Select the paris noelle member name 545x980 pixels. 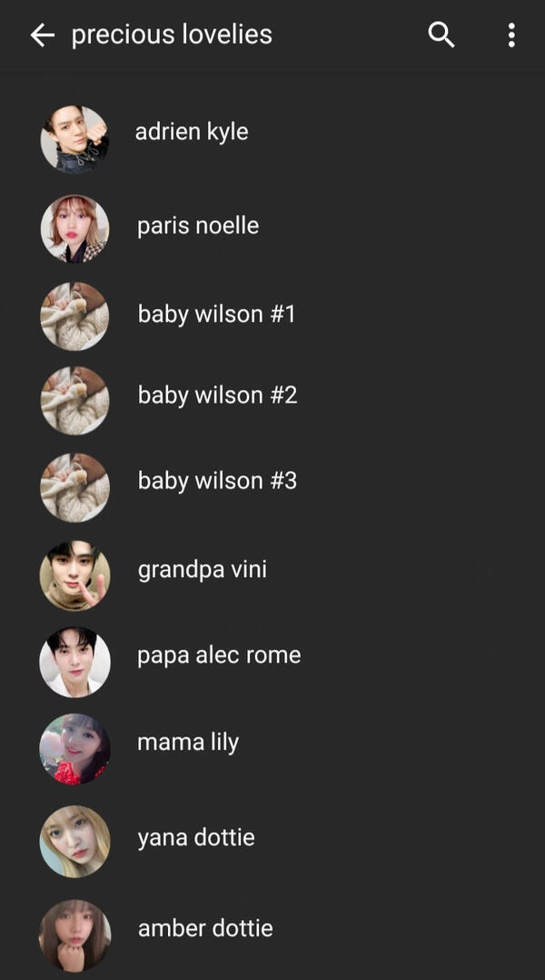tap(198, 225)
